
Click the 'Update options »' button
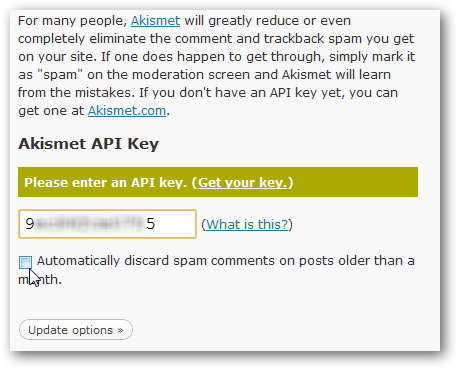click(x=76, y=330)
